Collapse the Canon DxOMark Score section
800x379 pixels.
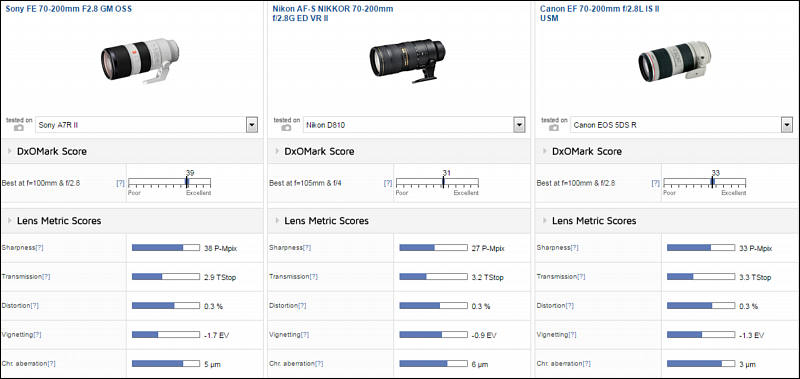tap(545, 151)
